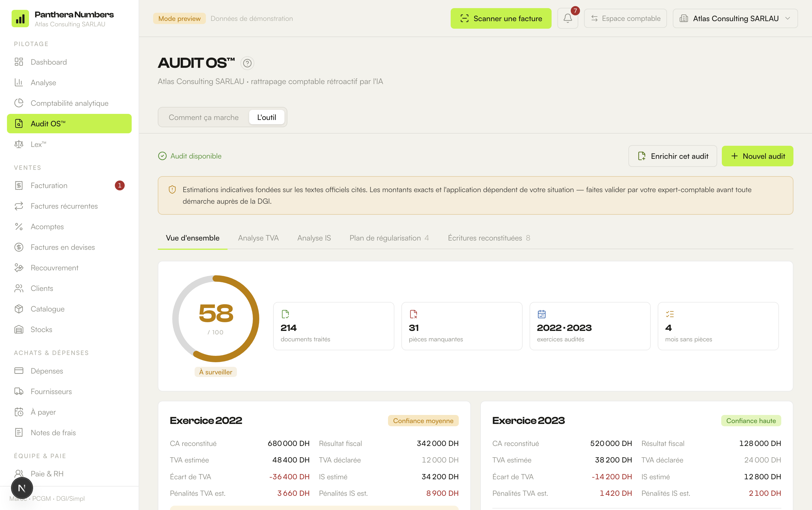
Task: Click the pièces manquantes file icon
Action: point(414,314)
